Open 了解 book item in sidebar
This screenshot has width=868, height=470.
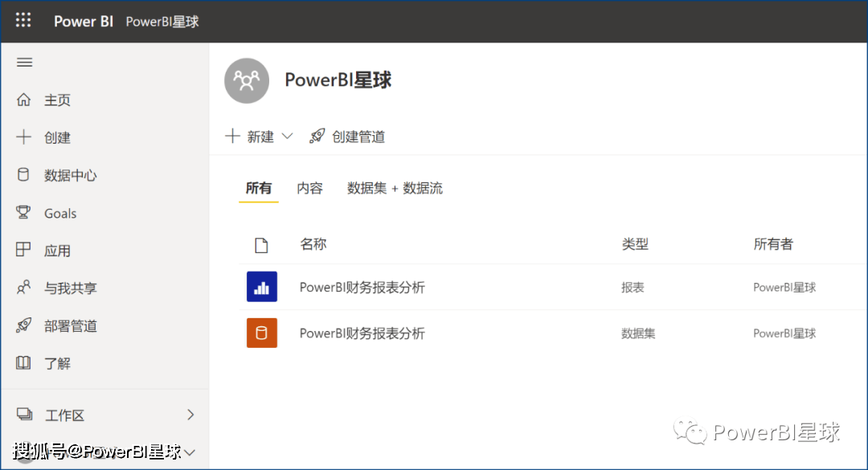[x=57, y=364]
